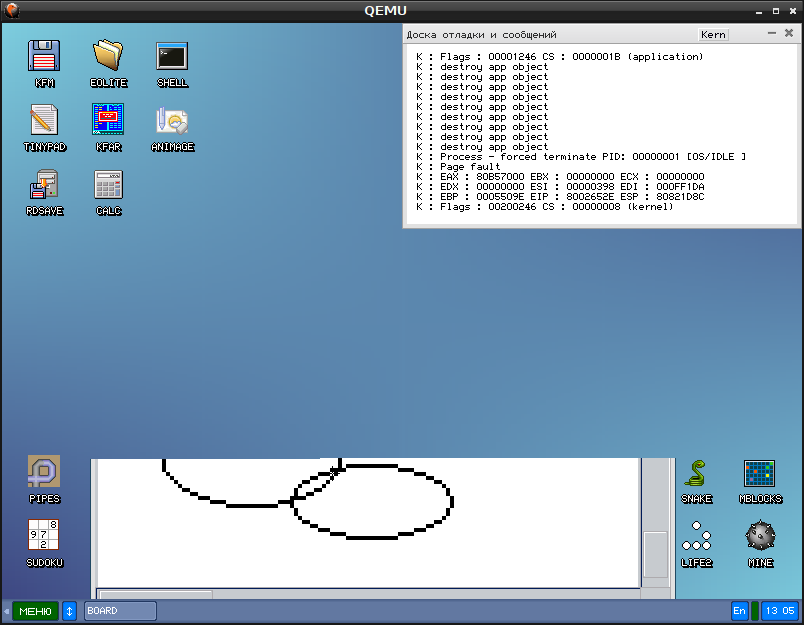Launch the LIFE2 desktop icon
The image size is (804, 625).
pos(696,536)
